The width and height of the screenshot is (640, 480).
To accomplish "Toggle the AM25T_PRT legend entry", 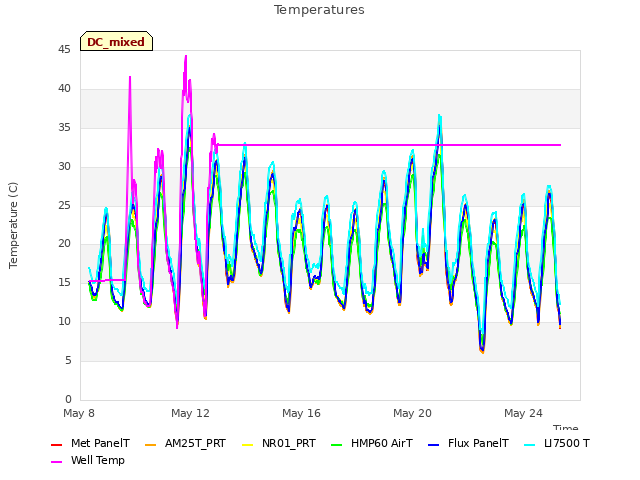I will click(185, 443).
